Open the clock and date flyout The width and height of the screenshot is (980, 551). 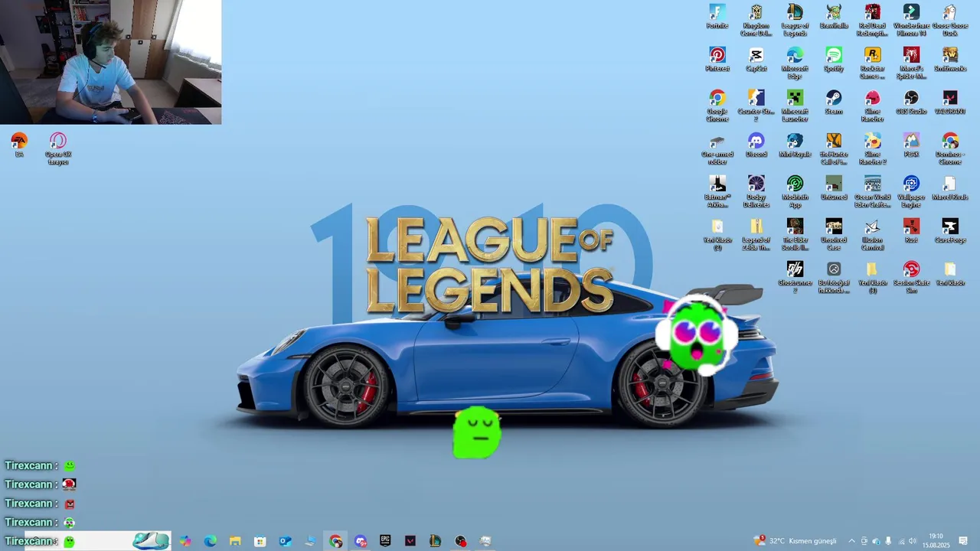pos(936,541)
